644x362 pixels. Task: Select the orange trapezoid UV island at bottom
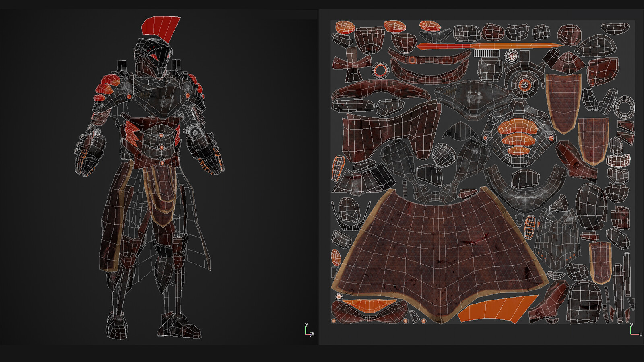(x=498, y=309)
